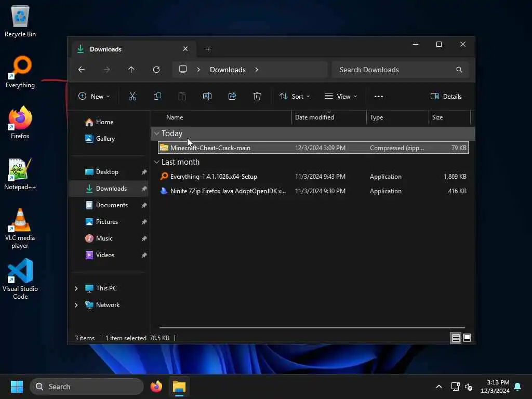Go back with the Back arrow
The width and height of the screenshot is (532, 399).
click(x=82, y=70)
